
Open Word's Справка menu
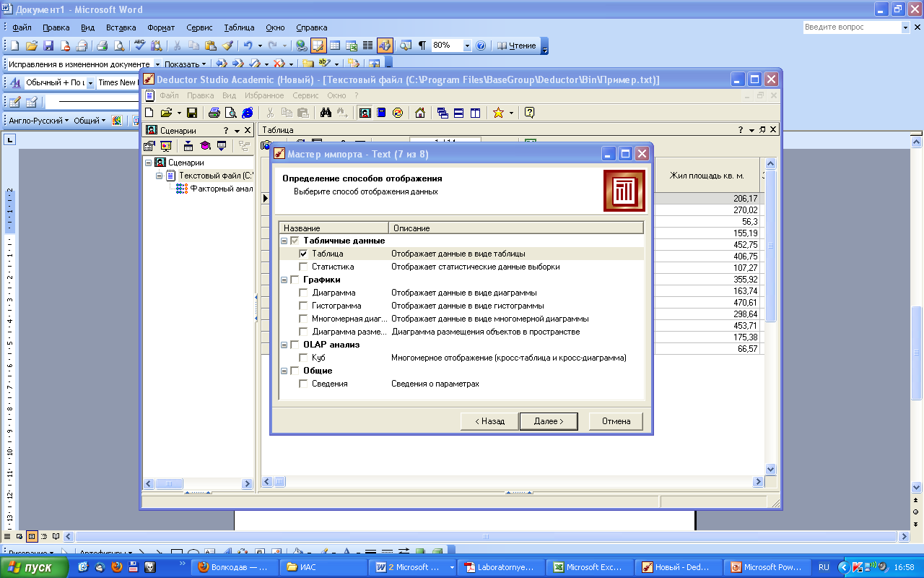point(312,27)
